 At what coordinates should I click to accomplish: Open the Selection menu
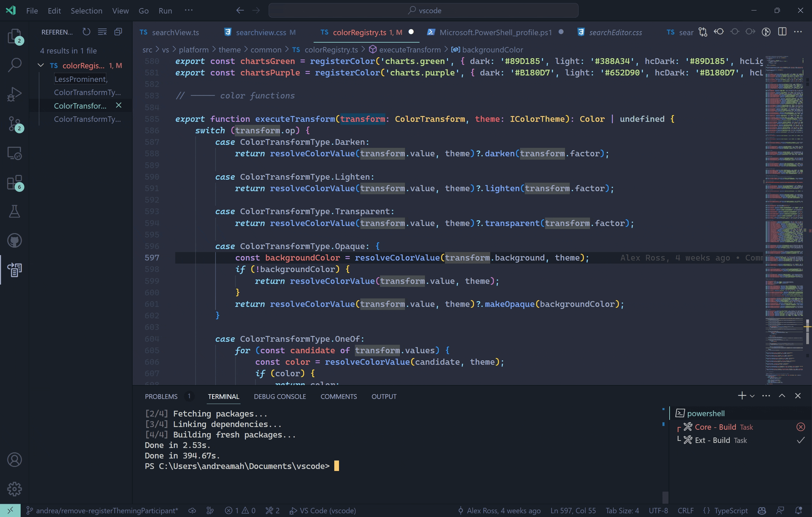click(86, 10)
